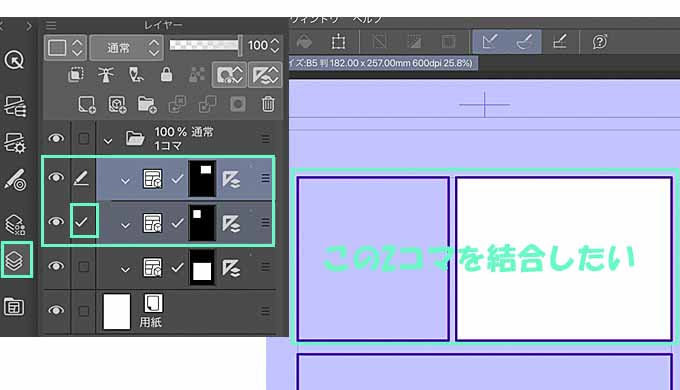Open the Layer panel hamburger menu

pyautogui.click(x=51, y=25)
